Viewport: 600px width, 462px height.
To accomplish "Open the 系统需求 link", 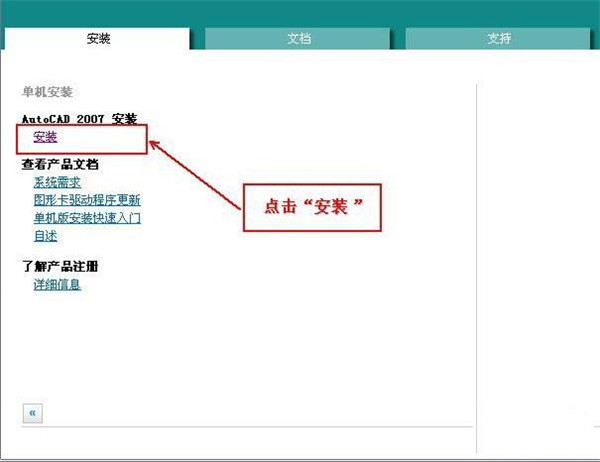I will [x=57, y=182].
